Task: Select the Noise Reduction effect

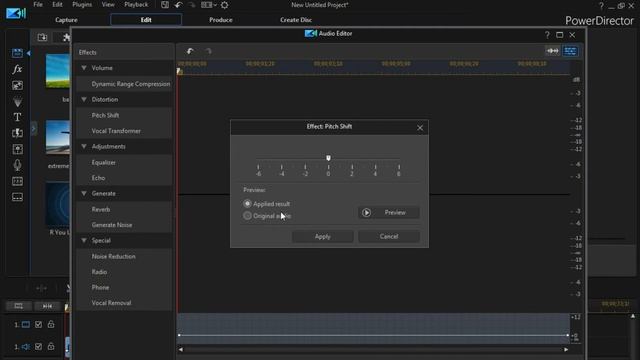Action: [124, 256]
